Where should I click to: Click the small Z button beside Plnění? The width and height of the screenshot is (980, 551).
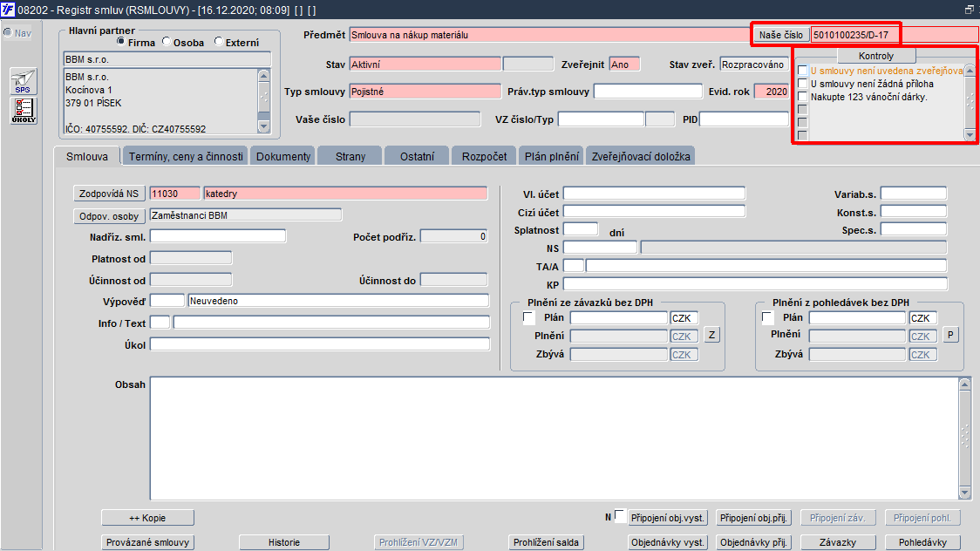click(x=711, y=335)
